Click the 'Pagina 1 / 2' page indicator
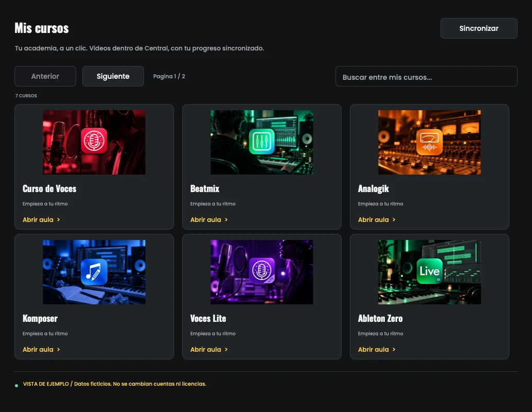This screenshot has width=532, height=412. [169, 76]
